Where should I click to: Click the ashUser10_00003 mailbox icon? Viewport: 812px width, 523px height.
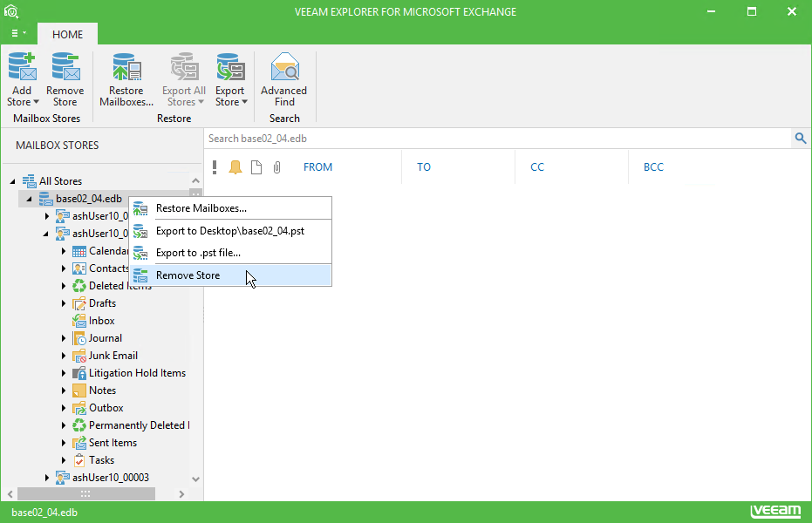coord(63,478)
